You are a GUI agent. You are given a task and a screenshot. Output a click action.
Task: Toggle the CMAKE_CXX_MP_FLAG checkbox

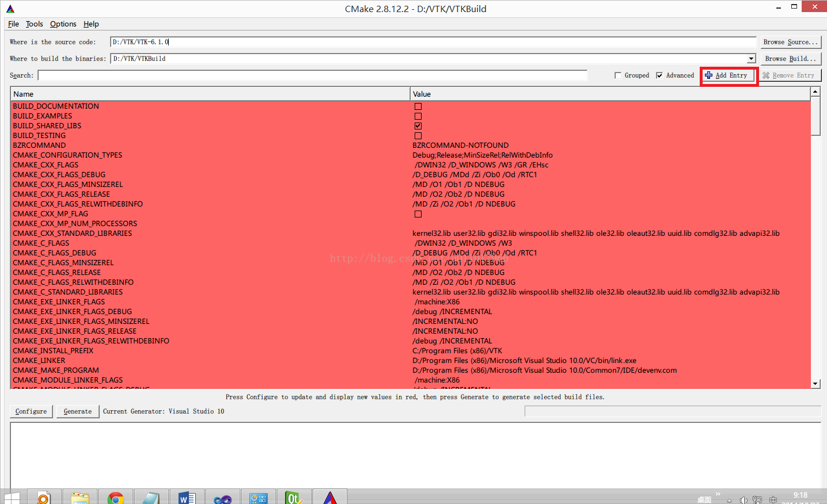coord(418,214)
